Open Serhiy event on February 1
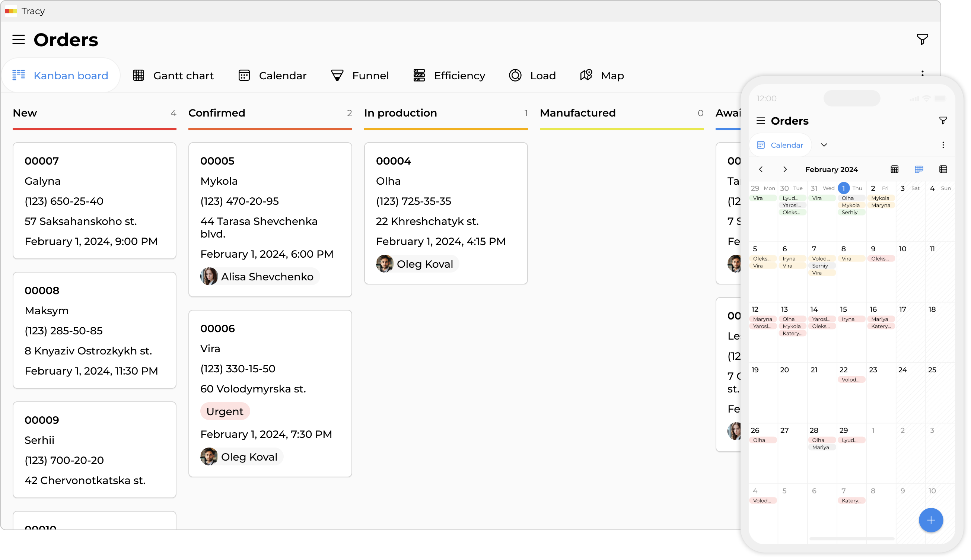Image resolution: width=971 pixels, height=560 pixels. 851,213
